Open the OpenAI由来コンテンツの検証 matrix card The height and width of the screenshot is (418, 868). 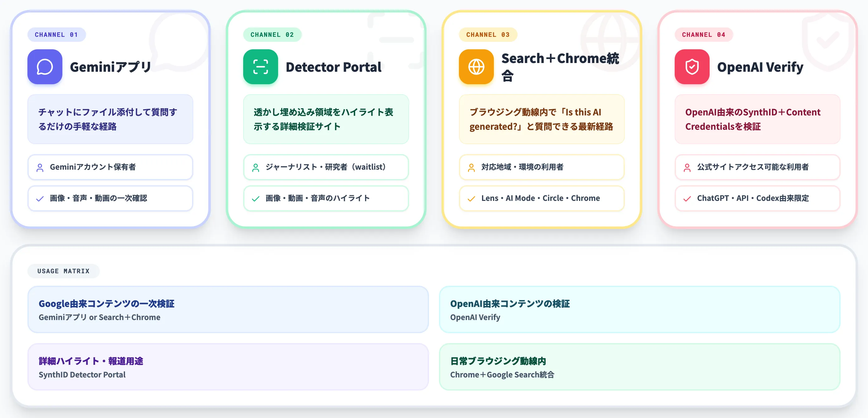coord(639,309)
